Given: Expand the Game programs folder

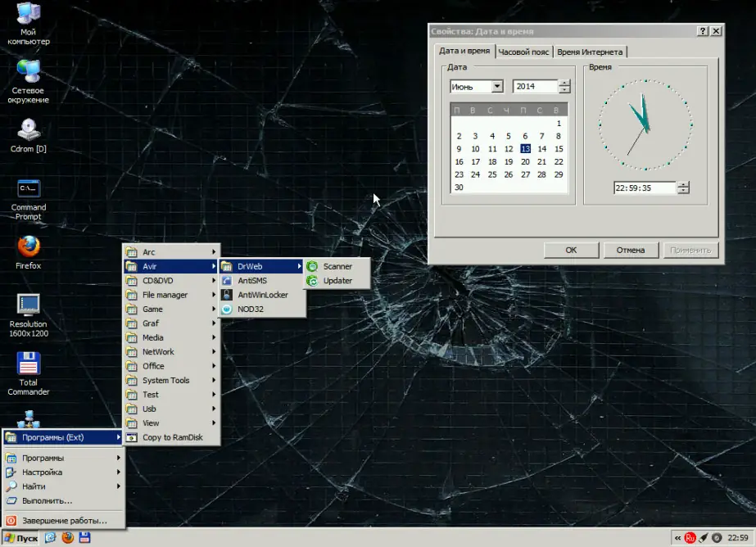Looking at the screenshot, I should click(172, 309).
